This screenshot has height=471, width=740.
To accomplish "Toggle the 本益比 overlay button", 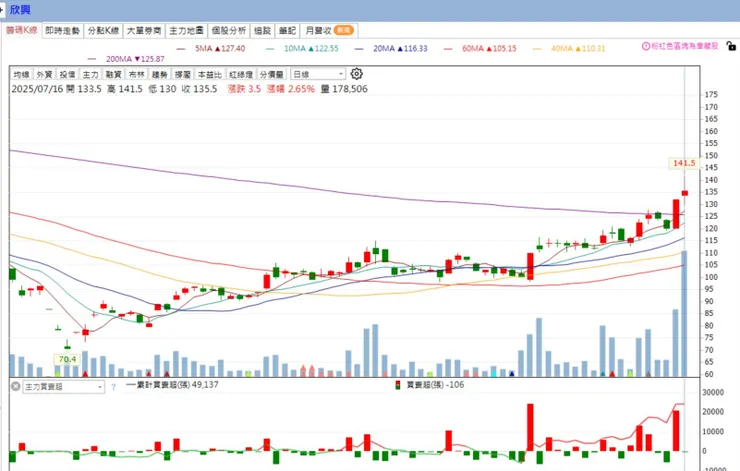I will (209, 75).
